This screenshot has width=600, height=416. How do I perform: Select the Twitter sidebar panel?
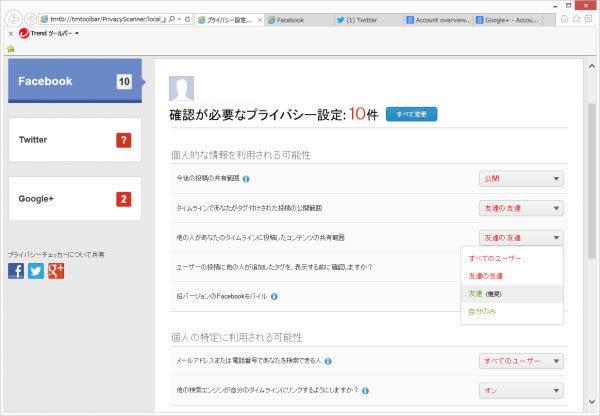coord(75,140)
